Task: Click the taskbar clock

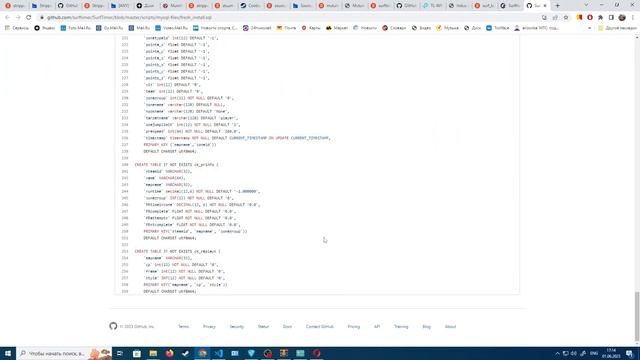Action: pyautogui.click(x=611, y=353)
